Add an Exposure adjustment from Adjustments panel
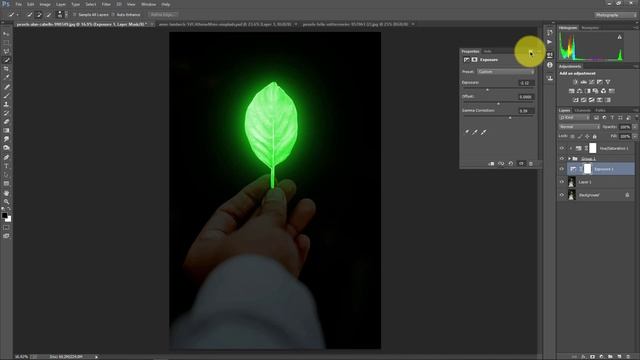This screenshot has height=360, width=640. point(600,82)
